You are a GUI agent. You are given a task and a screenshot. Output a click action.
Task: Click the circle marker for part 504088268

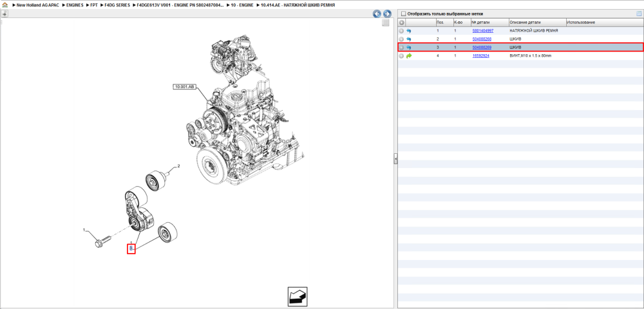tap(402, 39)
